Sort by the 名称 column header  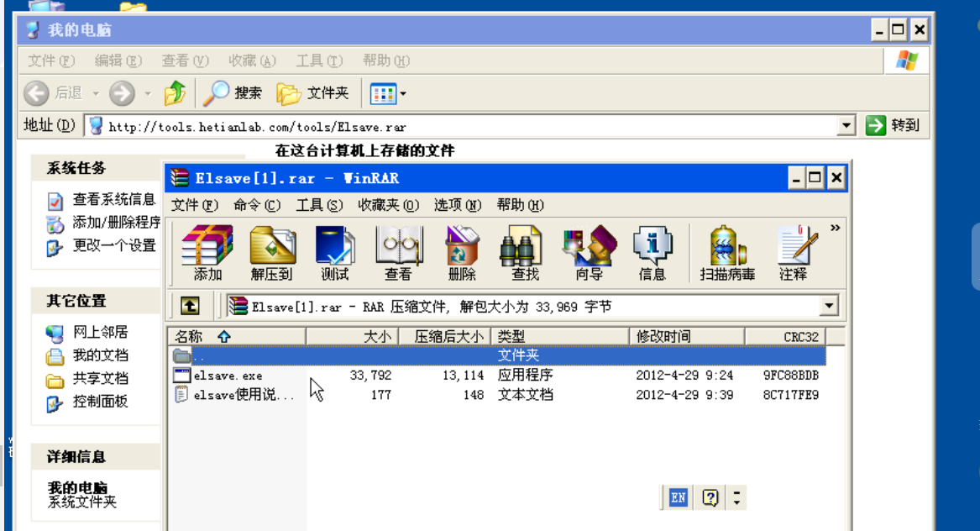(x=237, y=336)
